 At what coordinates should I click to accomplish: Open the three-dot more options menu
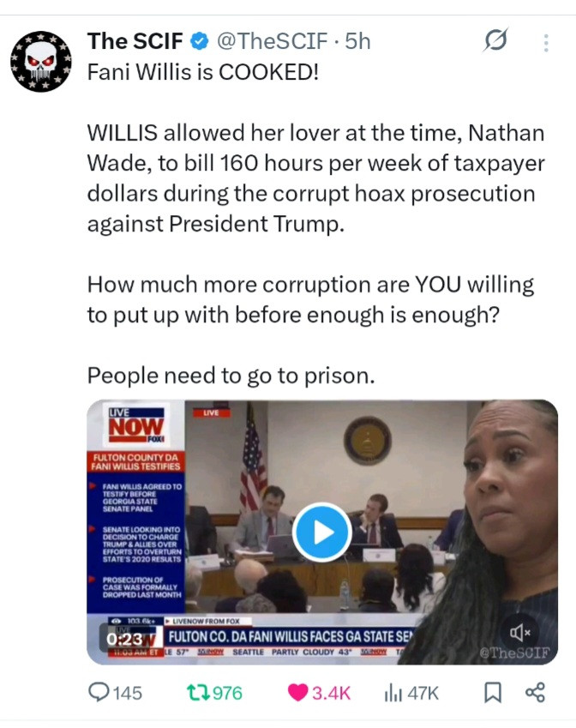(546, 43)
